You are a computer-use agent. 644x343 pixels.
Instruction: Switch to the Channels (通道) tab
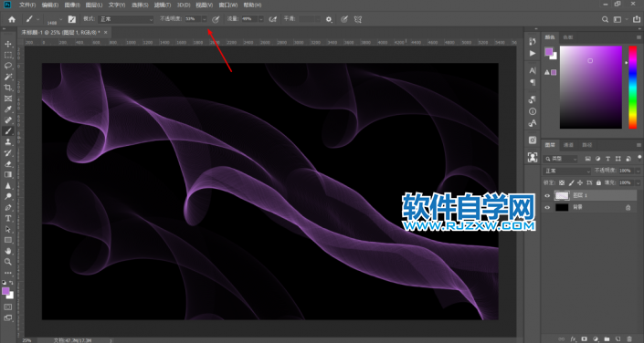coord(568,145)
